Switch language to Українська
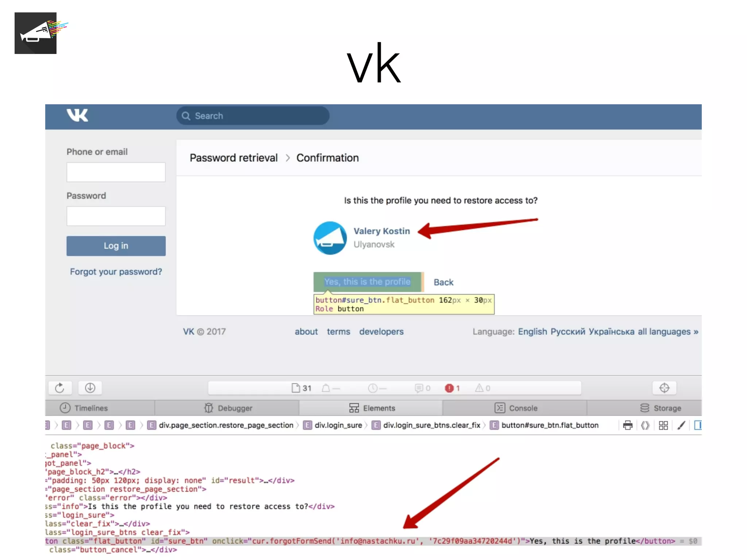 pos(612,332)
